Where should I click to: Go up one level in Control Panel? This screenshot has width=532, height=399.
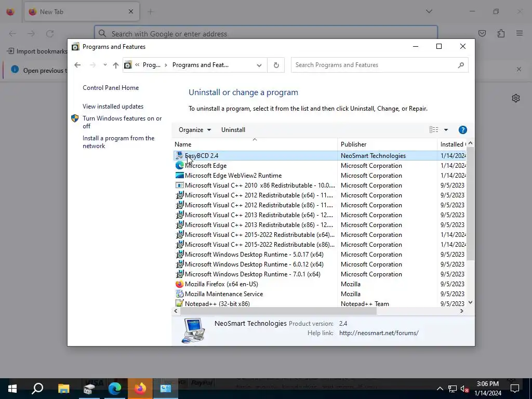point(116,65)
